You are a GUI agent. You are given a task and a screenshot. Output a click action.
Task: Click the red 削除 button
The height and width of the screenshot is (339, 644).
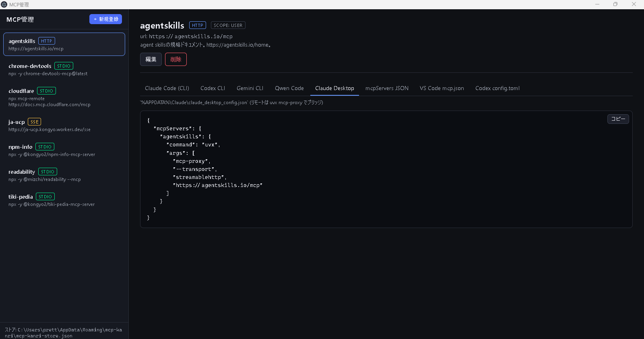pyautogui.click(x=176, y=59)
